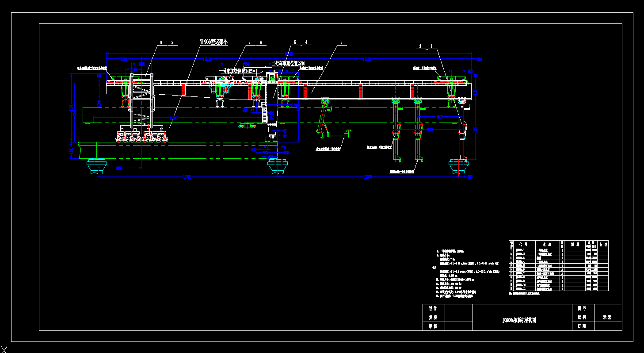Select the 示意 text in title block
The height and width of the screenshot is (353, 644).
[607, 317]
